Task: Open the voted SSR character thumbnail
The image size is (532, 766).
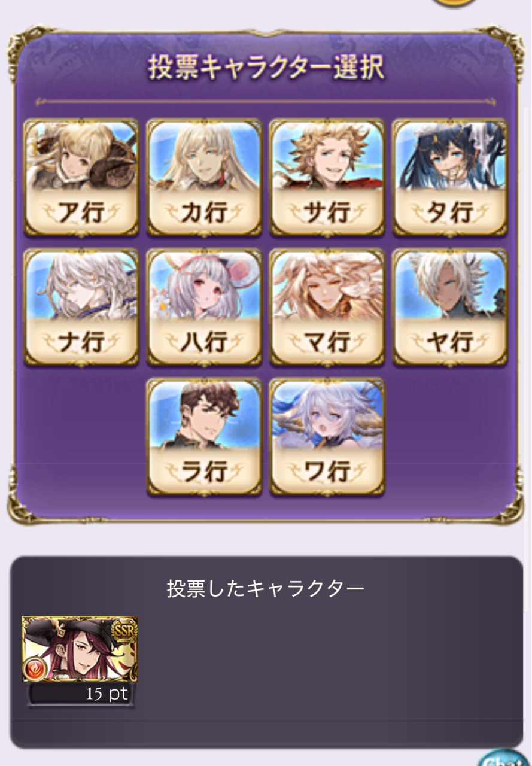Action: (x=80, y=649)
